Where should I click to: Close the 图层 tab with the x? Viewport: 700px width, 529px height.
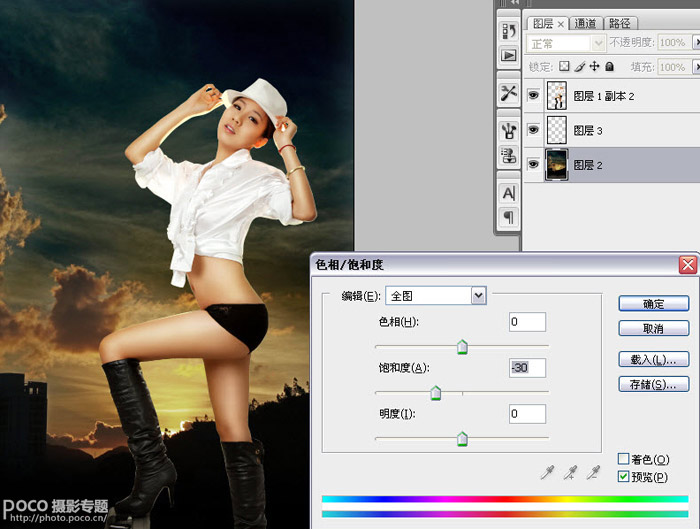(561, 24)
